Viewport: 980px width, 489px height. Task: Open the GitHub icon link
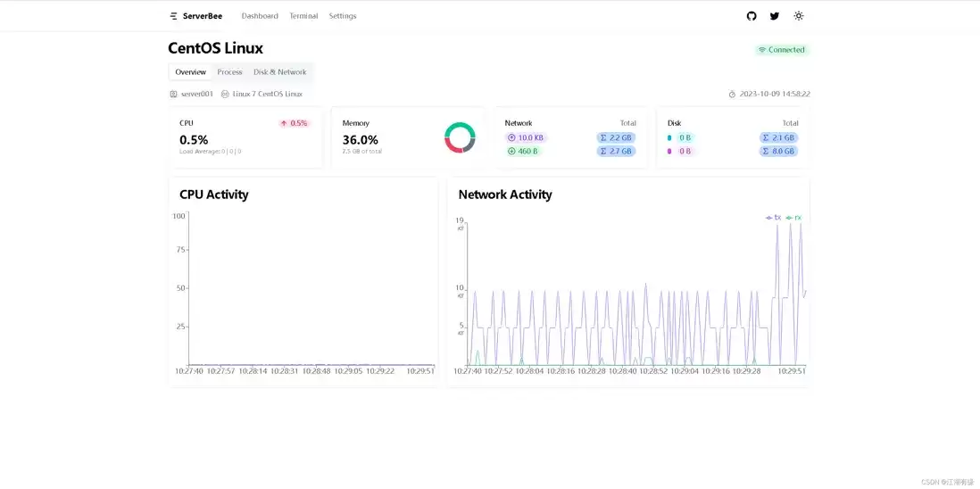[752, 16]
